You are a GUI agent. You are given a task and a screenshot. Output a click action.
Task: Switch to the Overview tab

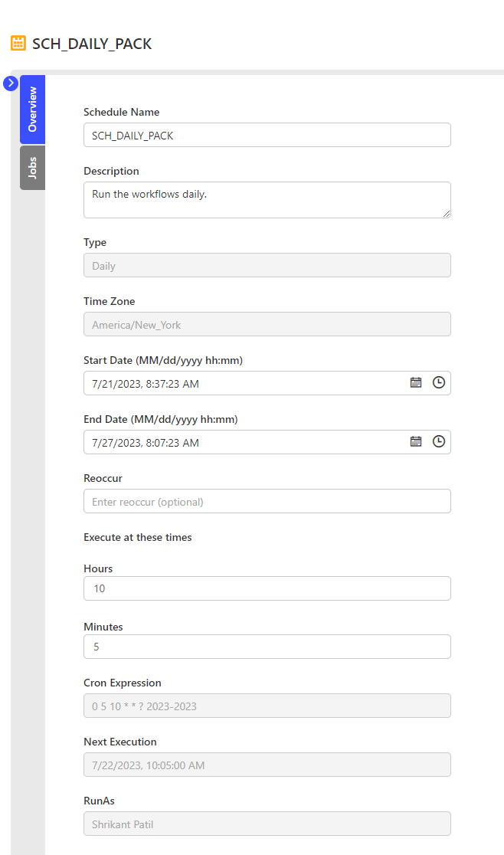[x=32, y=110]
